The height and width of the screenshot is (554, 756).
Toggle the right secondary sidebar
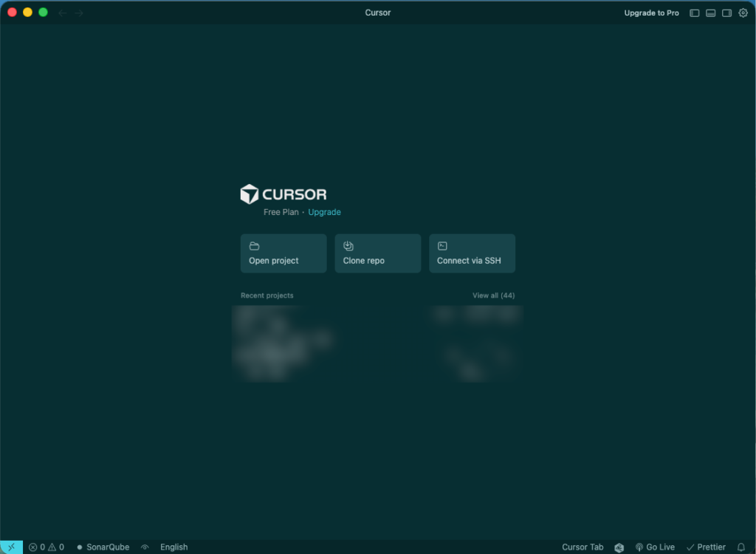point(726,13)
